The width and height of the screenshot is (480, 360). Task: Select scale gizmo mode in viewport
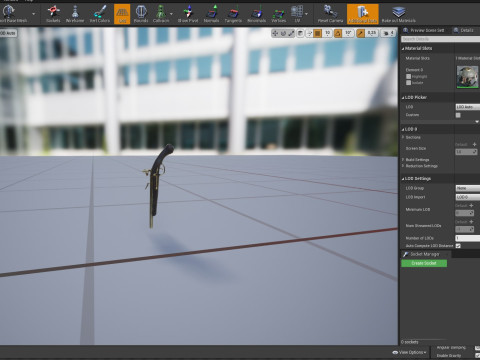click(x=291, y=33)
